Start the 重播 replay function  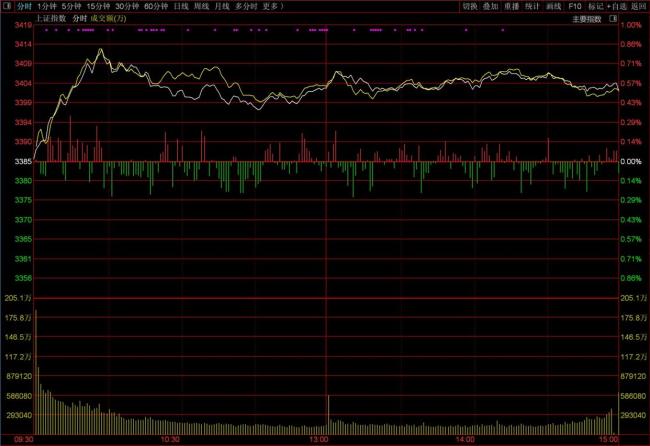point(512,6)
